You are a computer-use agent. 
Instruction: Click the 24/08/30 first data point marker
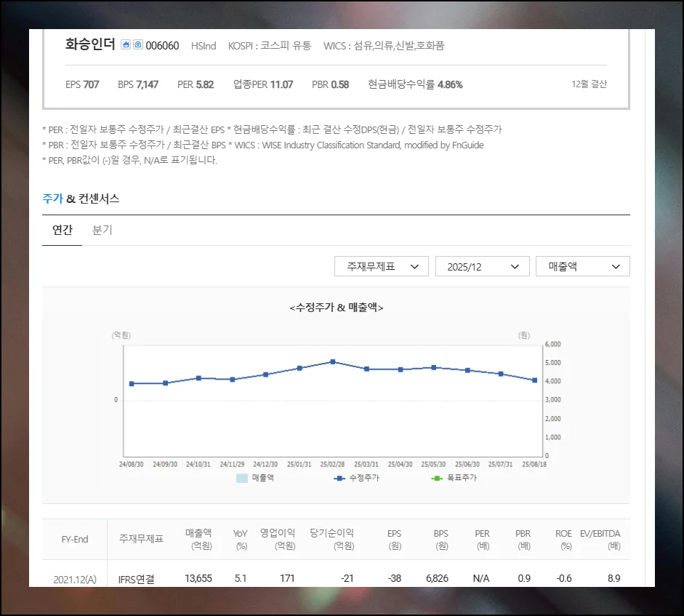click(x=132, y=383)
